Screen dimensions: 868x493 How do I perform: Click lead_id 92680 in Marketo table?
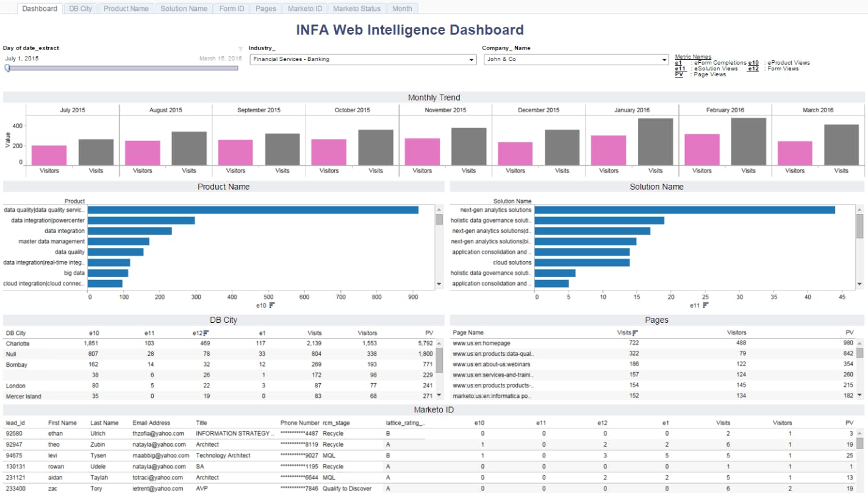(14, 434)
